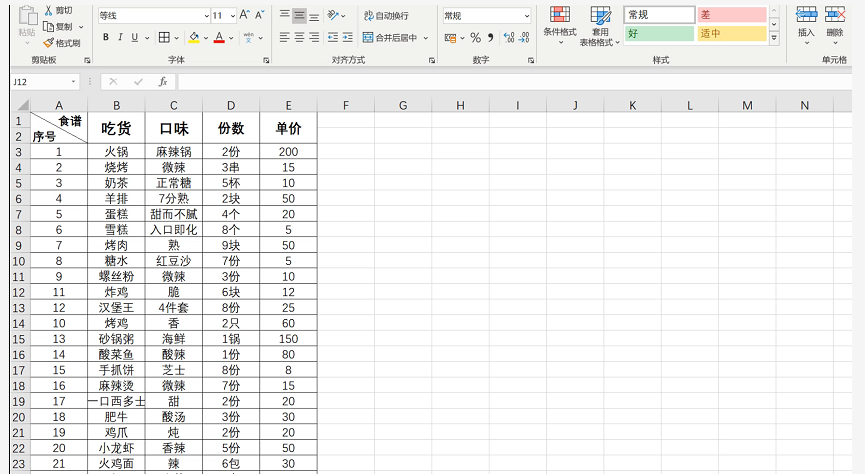
Task: Click the Cut (剪切) scissors icon
Action: click(49, 10)
